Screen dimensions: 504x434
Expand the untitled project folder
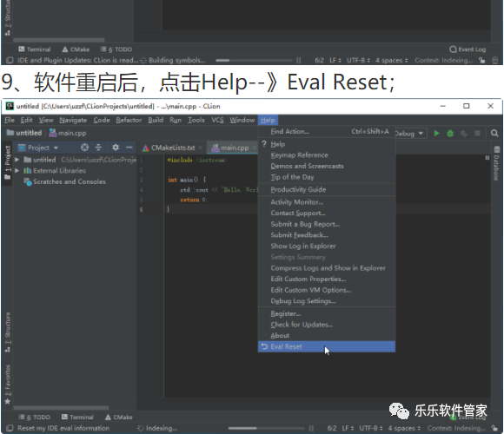tap(17, 160)
